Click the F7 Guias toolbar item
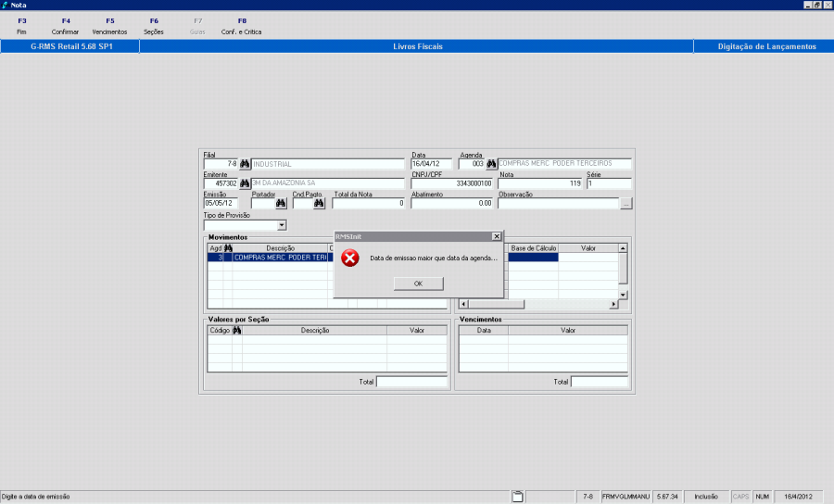This screenshot has width=834, height=504. [198, 26]
